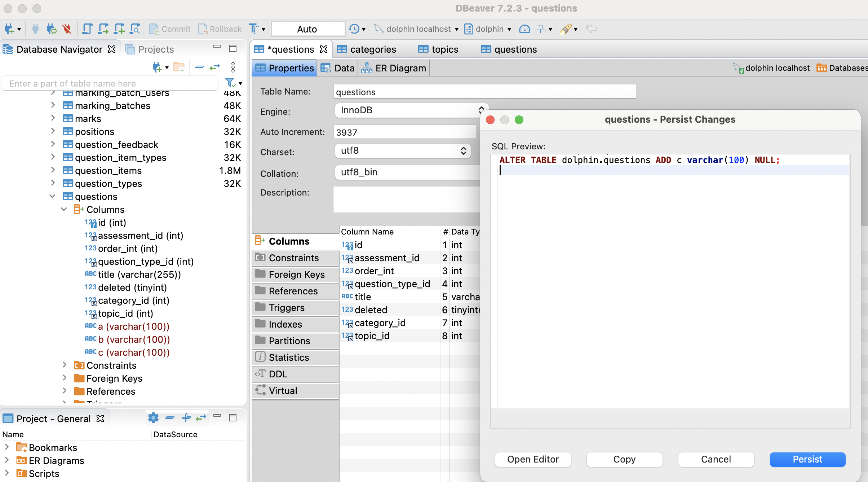This screenshot has width=868, height=482.
Task: Click the Commit toolbar button
Action: point(170,29)
